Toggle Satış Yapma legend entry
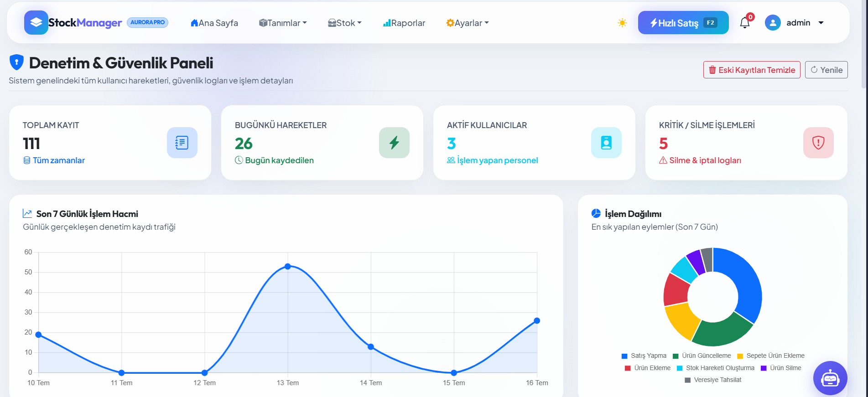 click(x=644, y=356)
